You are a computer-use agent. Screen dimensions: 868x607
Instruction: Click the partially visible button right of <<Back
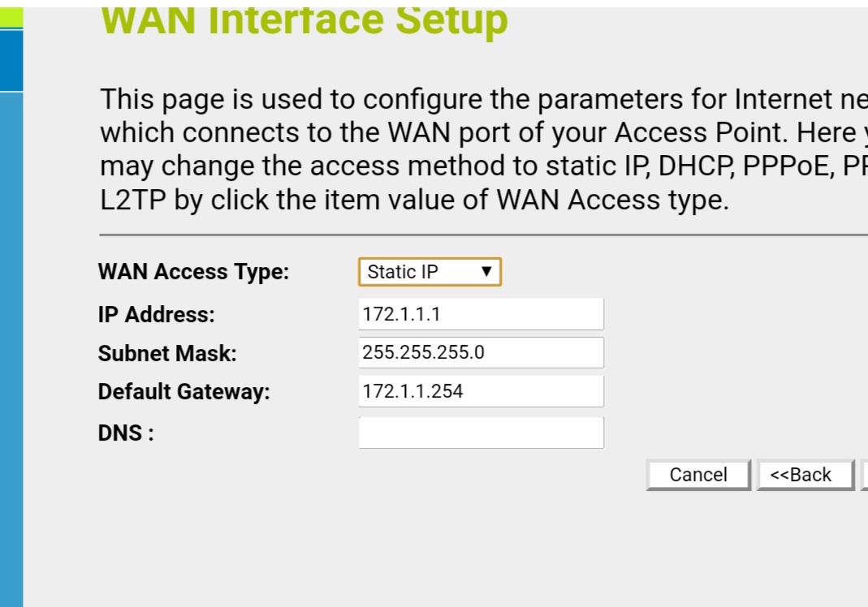tap(864, 475)
